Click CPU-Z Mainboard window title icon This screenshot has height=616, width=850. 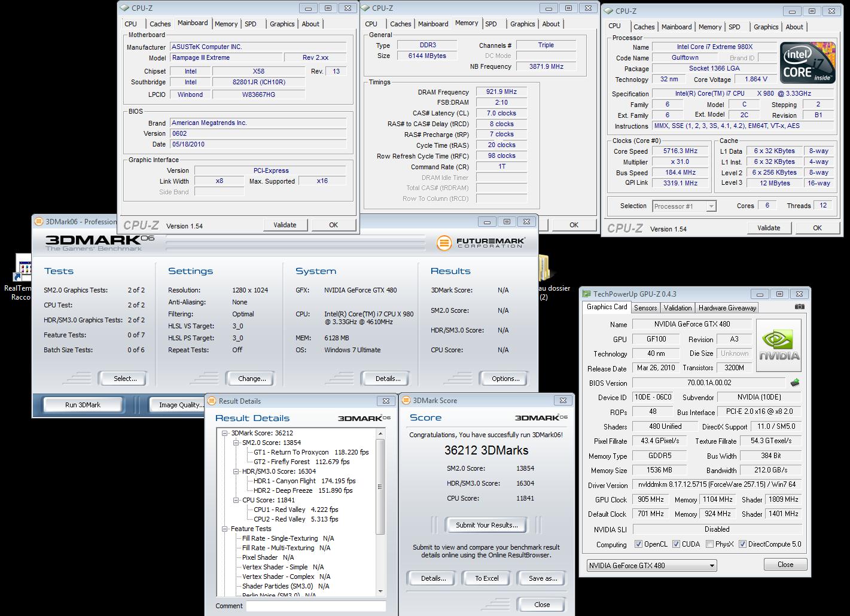pyautogui.click(x=124, y=8)
